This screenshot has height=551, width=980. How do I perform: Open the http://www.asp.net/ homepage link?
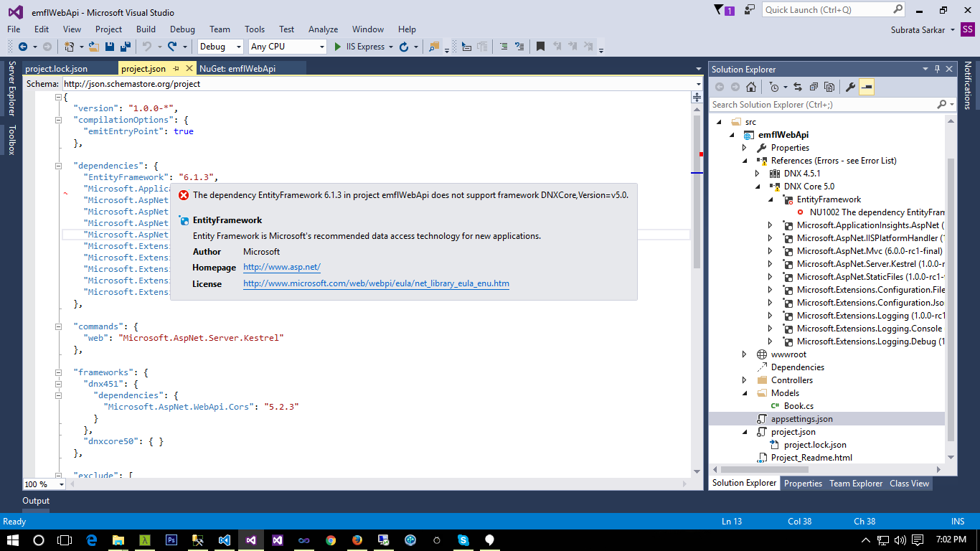(282, 267)
